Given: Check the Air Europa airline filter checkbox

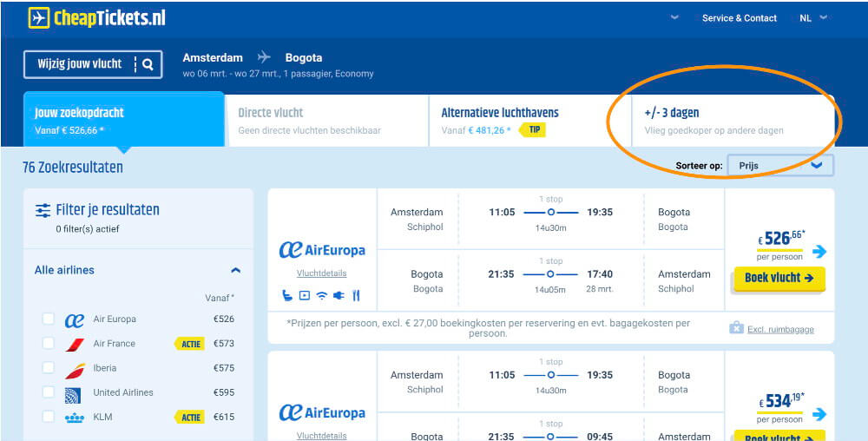Looking at the screenshot, I should point(49,319).
